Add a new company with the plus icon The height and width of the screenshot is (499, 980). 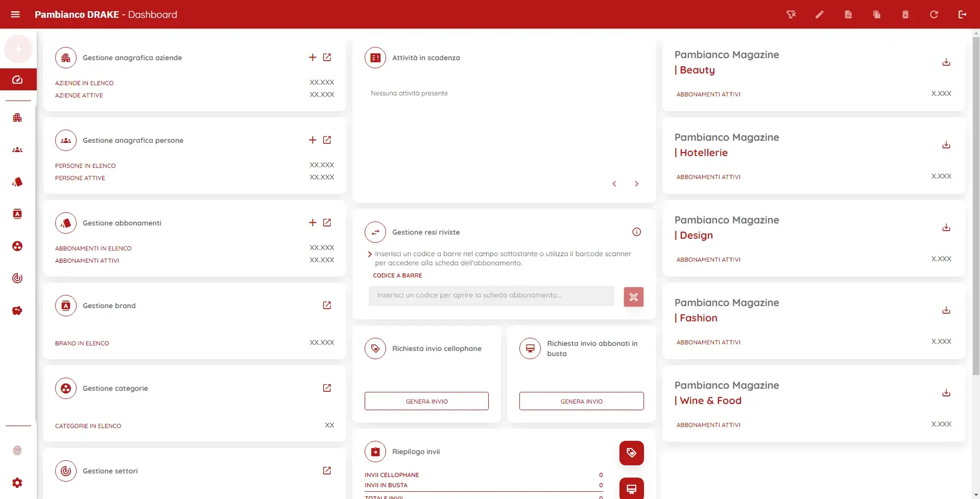[x=313, y=58]
